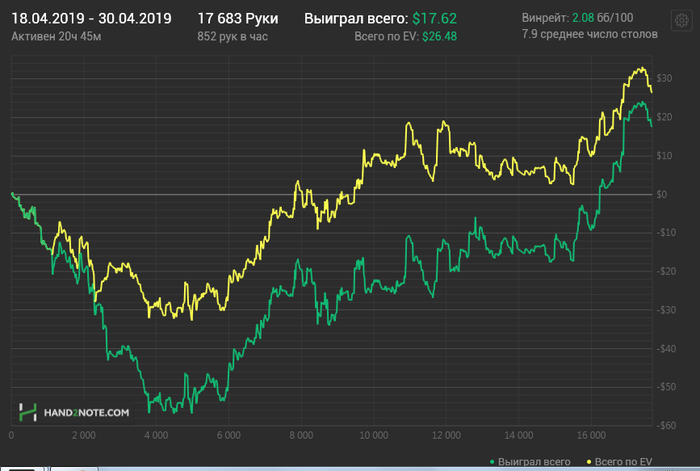This screenshot has width=700, height=471.
Task: Click the -$30 y-axis label
Action: click(666, 310)
